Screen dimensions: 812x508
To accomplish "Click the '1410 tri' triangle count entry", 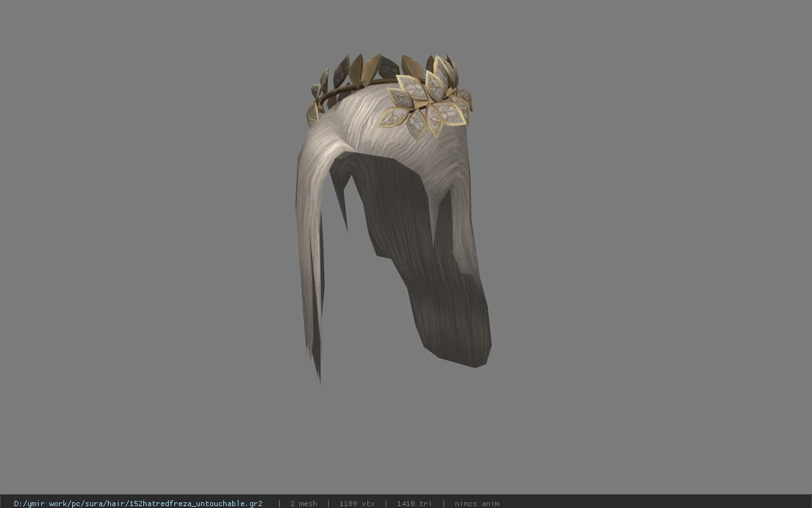I will pos(414,504).
